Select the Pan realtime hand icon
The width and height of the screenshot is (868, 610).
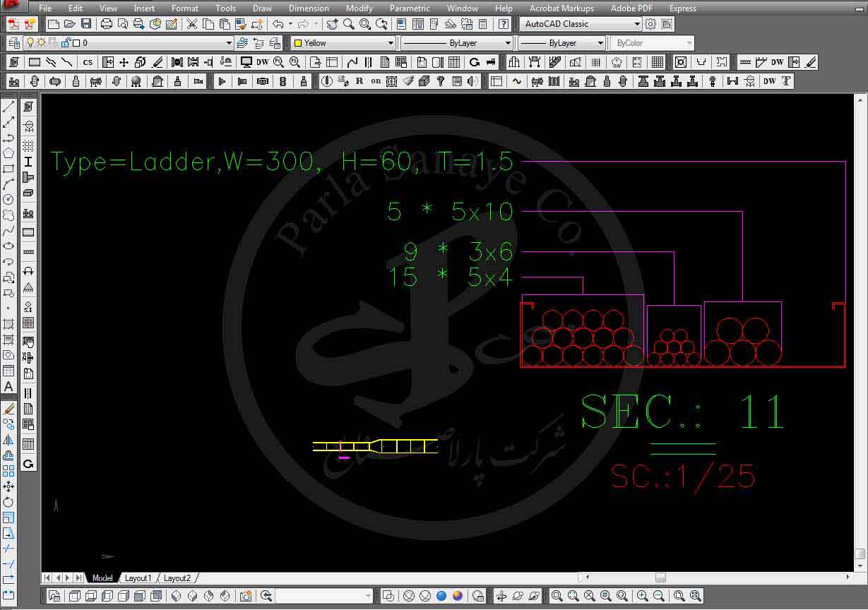(332, 24)
